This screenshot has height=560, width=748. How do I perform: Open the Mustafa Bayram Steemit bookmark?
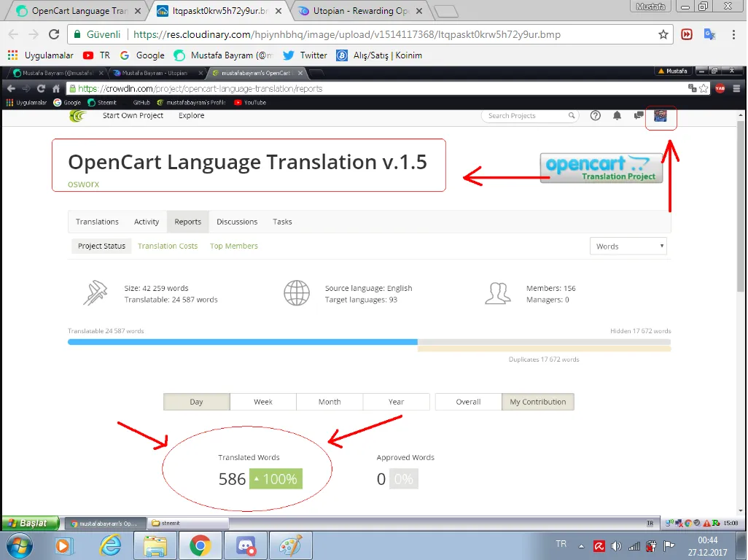[223, 55]
